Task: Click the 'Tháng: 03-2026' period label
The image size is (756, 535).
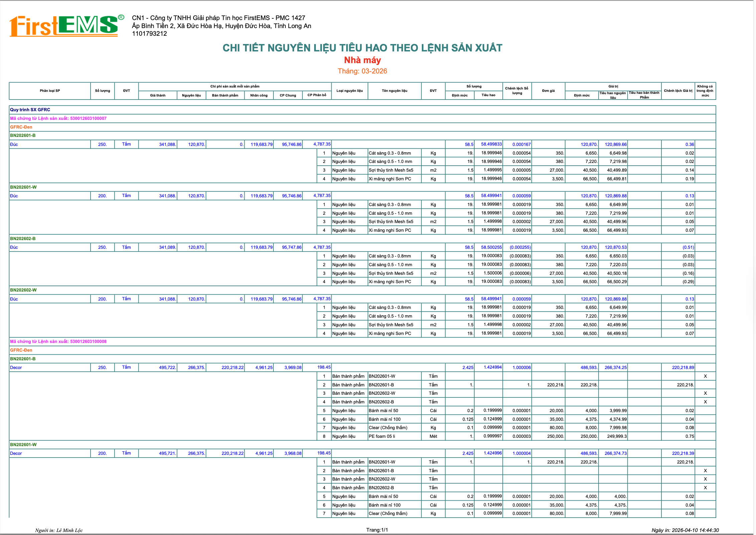Action: pyautogui.click(x=362, y=71)
